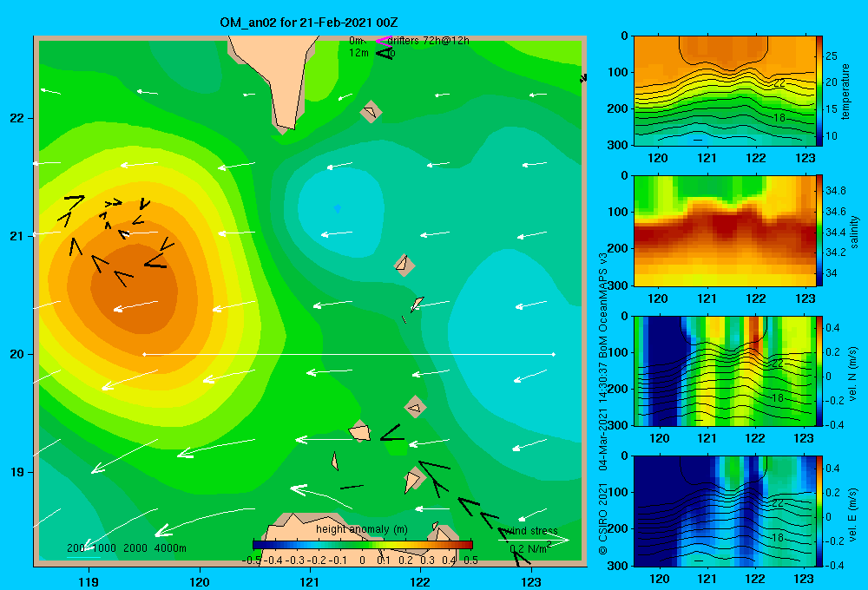Image resolution: width=868 pixels, height=590 pixels.
Task: Click the blue diamond marker in cold eddy
Action: coord(337,208)
